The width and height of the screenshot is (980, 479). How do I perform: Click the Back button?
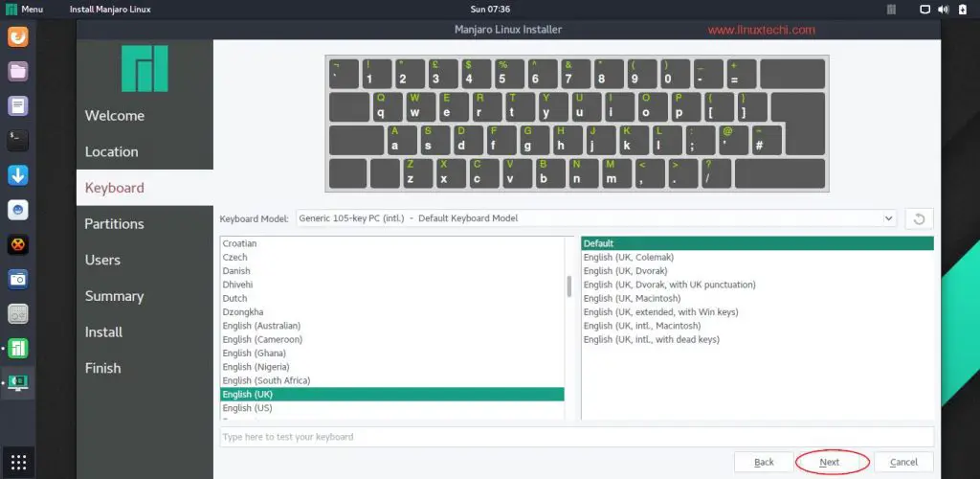764,462
